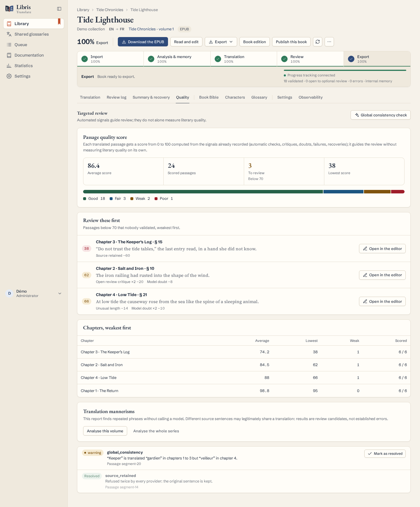
Task: Click the 62 score badge
Action: click(87, 275)
